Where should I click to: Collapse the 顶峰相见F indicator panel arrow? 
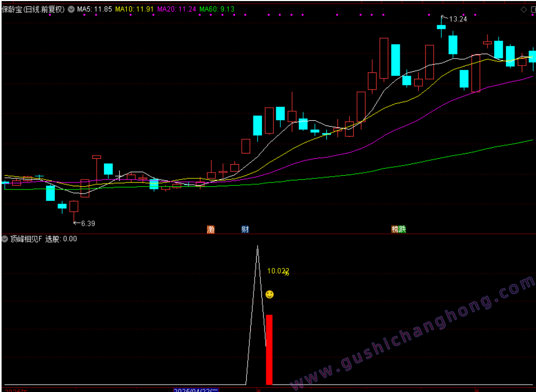5,238
